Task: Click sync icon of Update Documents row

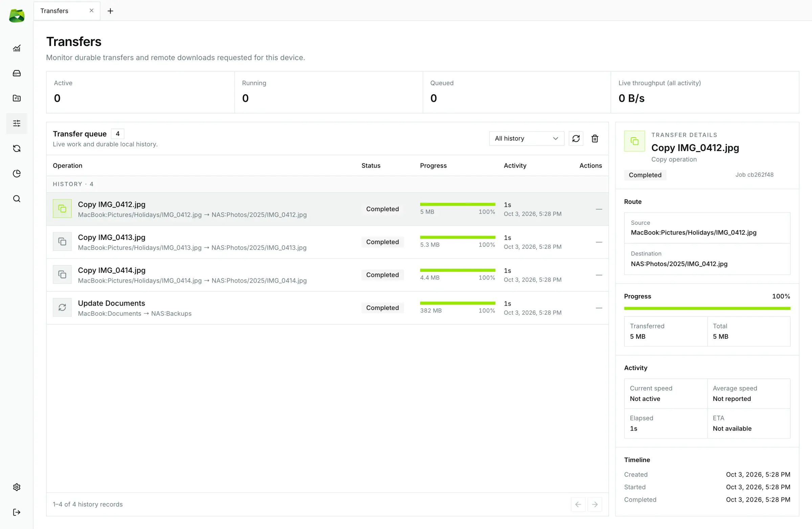Action: click(x=62, y=308)
